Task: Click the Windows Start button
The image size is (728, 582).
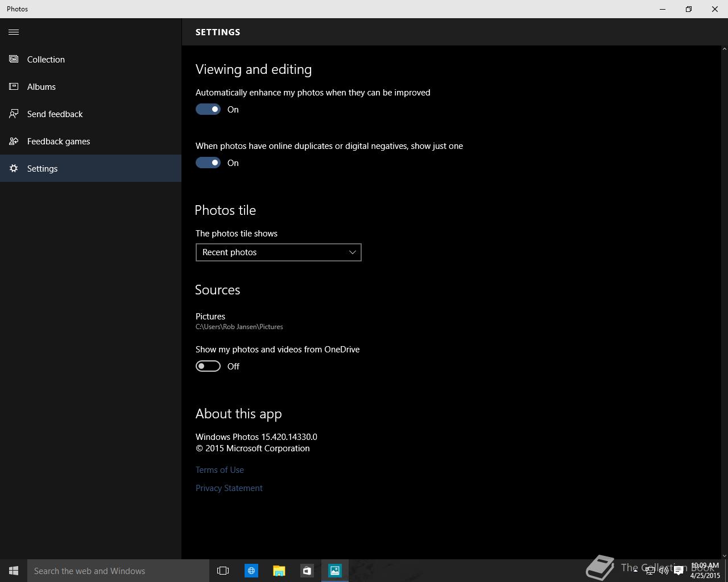Action: click(14, 571)
